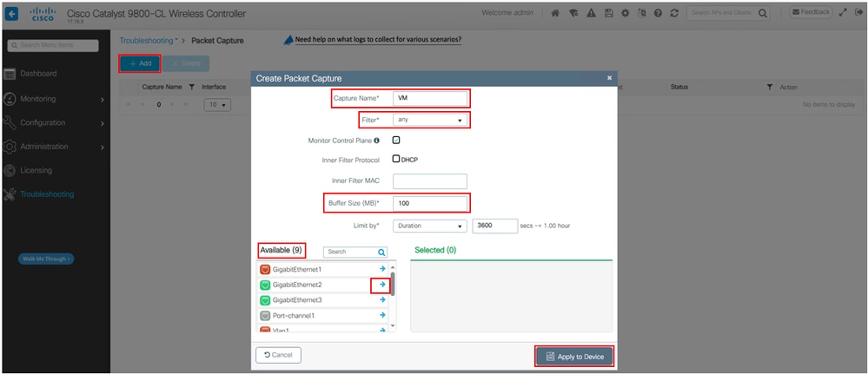Click the Monitoring gauge icon in sidebar
This screenshot has height=374, width=868.
coord(10,98)
